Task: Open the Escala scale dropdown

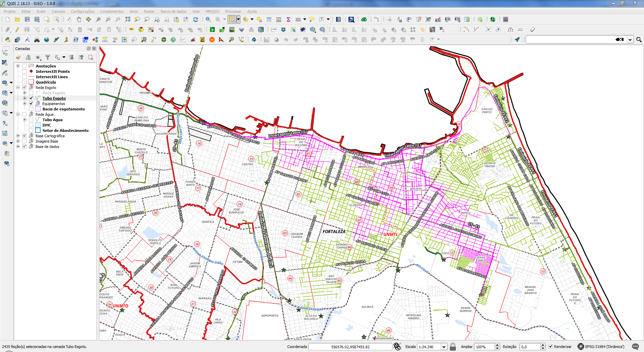Action: coord(444,347)
